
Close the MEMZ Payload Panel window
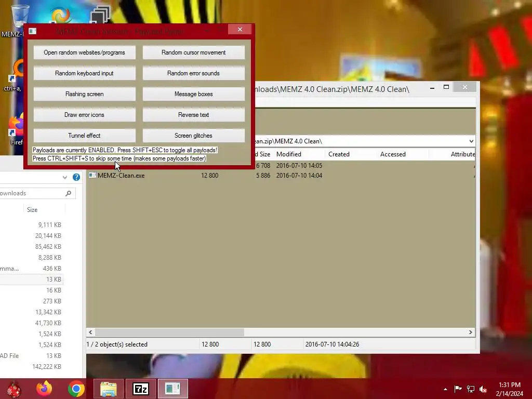point(240,30)
